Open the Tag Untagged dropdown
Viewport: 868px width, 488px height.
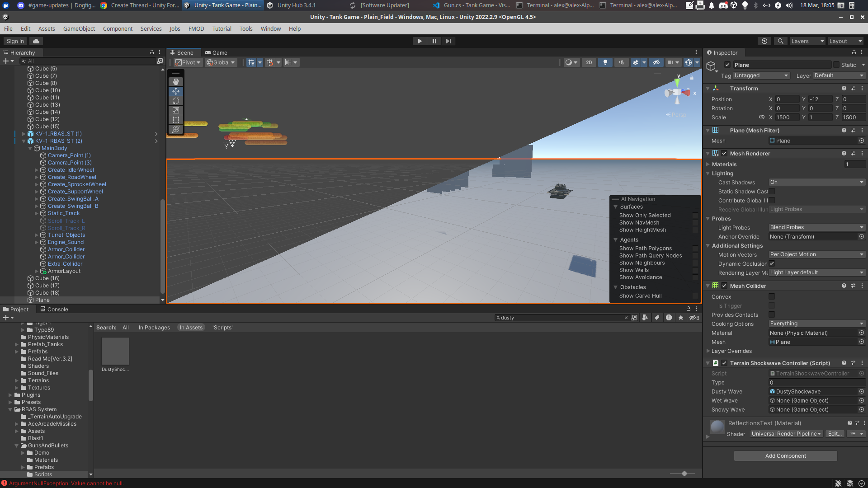761,75
